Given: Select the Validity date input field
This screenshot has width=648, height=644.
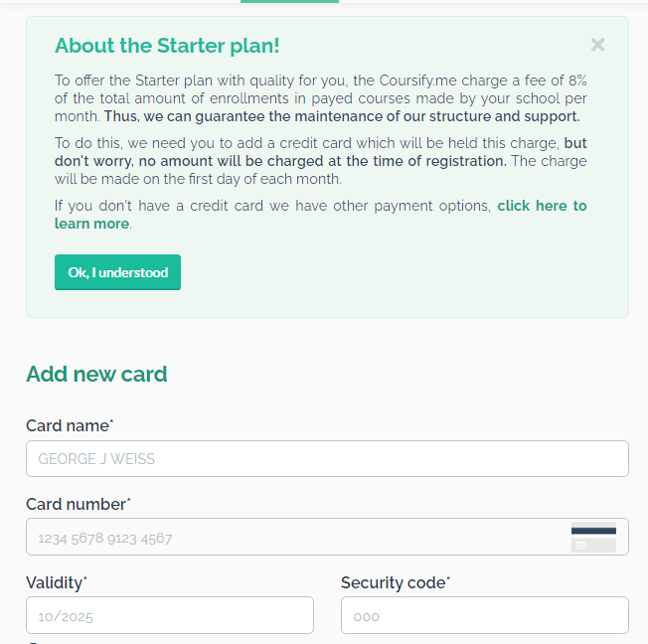Looking at the screenshot, I should (170, 615).
